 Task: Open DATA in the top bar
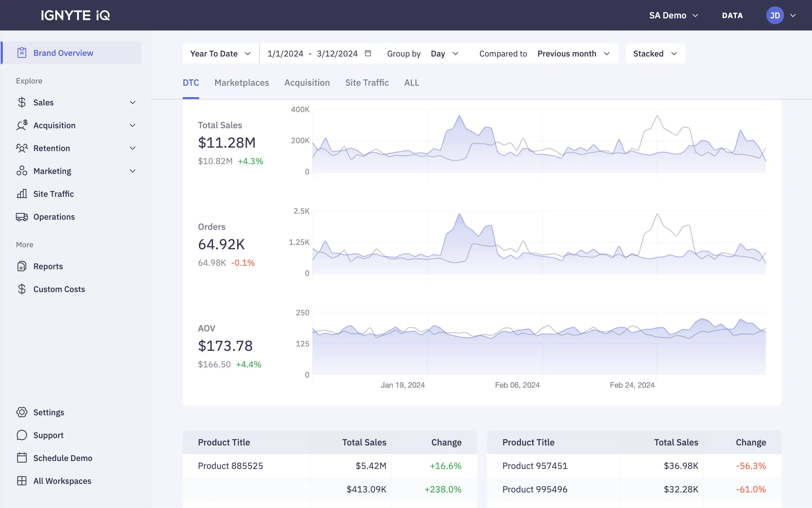pos(732,16)
